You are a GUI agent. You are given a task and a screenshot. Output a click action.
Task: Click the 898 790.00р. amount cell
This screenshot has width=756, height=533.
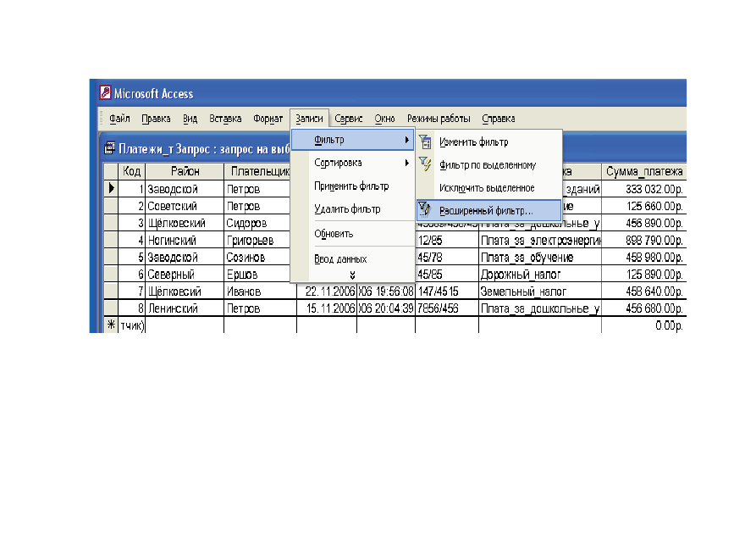644,240
